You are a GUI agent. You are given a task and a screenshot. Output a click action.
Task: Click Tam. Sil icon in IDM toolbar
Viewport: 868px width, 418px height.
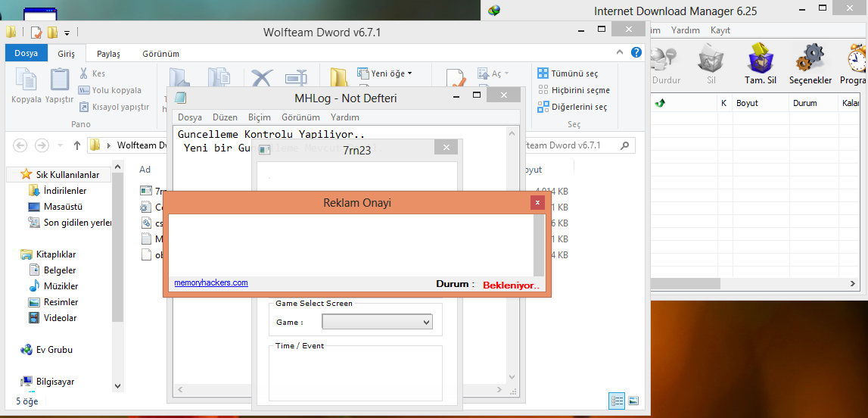point(761,58)
